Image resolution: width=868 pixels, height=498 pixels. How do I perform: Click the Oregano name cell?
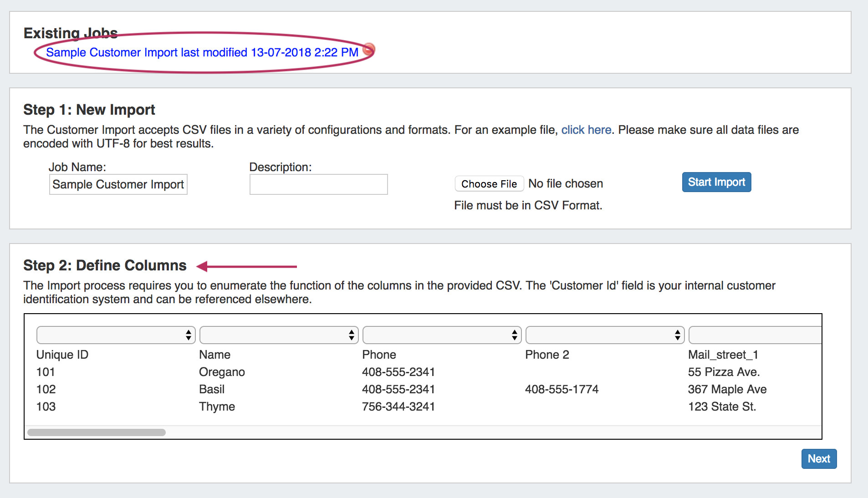tap(222, 372)
